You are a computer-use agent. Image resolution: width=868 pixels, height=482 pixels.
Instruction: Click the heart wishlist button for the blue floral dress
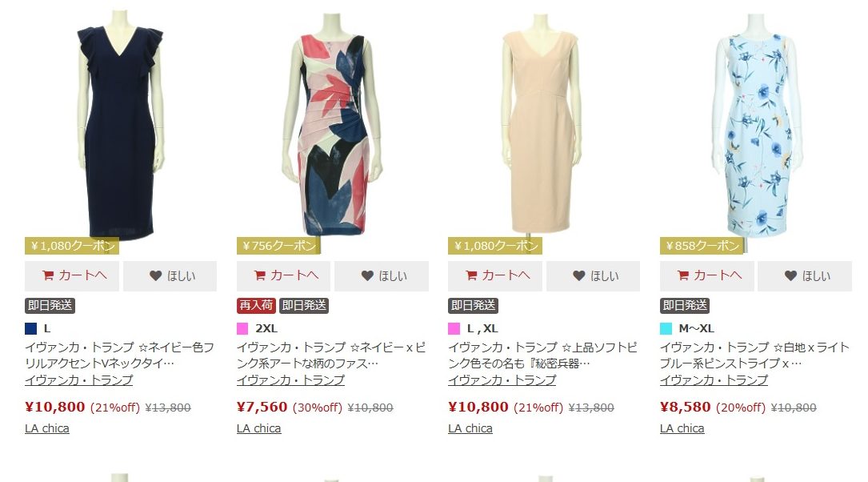tap(805, 276)
